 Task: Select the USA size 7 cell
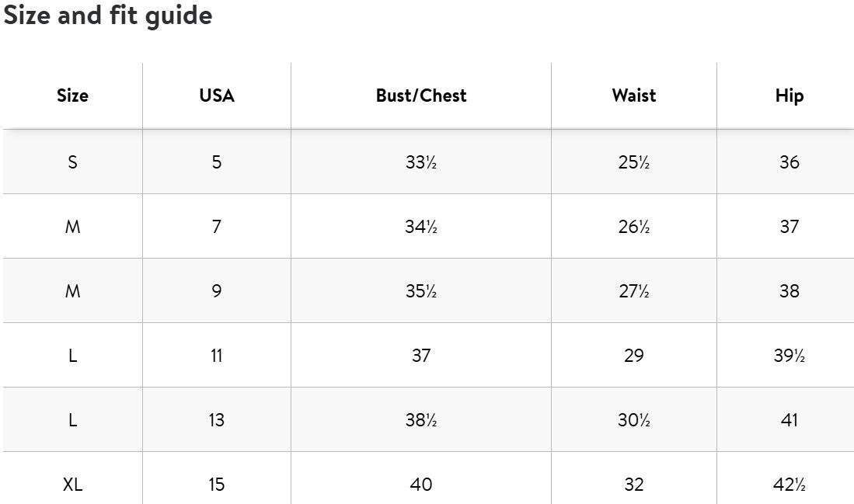coord(216,227)
